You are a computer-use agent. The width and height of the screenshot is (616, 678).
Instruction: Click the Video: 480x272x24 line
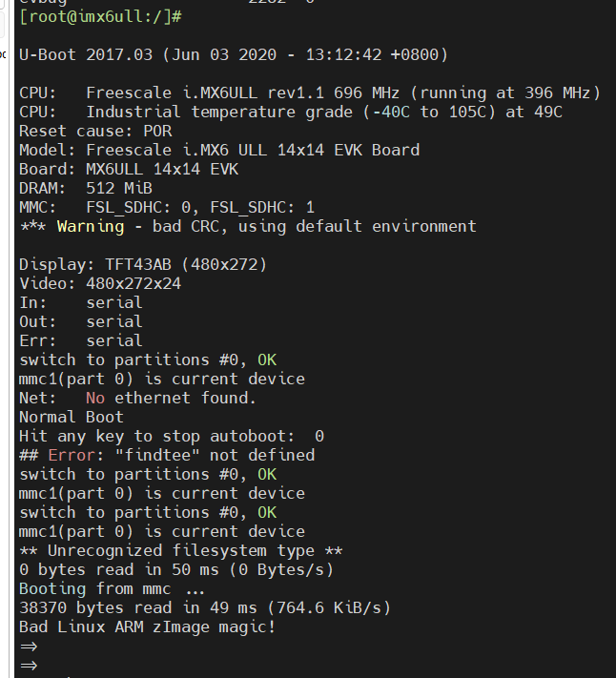click(x=100, y=283)
